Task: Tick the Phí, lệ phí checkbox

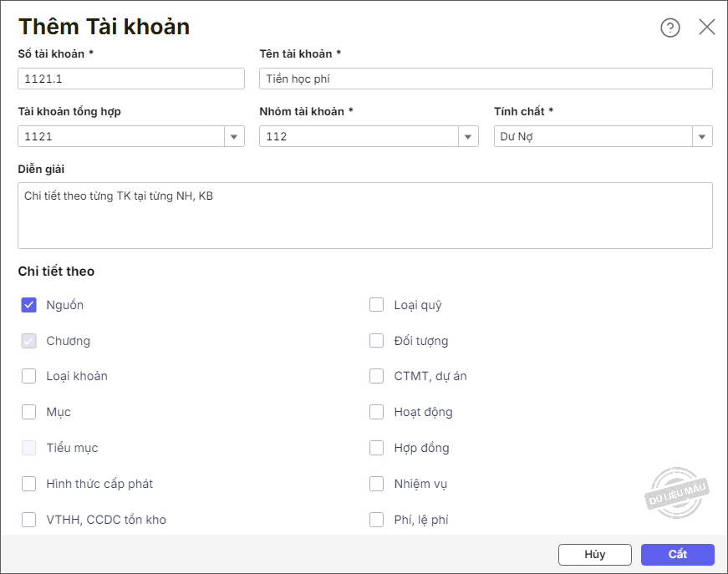Action: [x=377, y=520]
